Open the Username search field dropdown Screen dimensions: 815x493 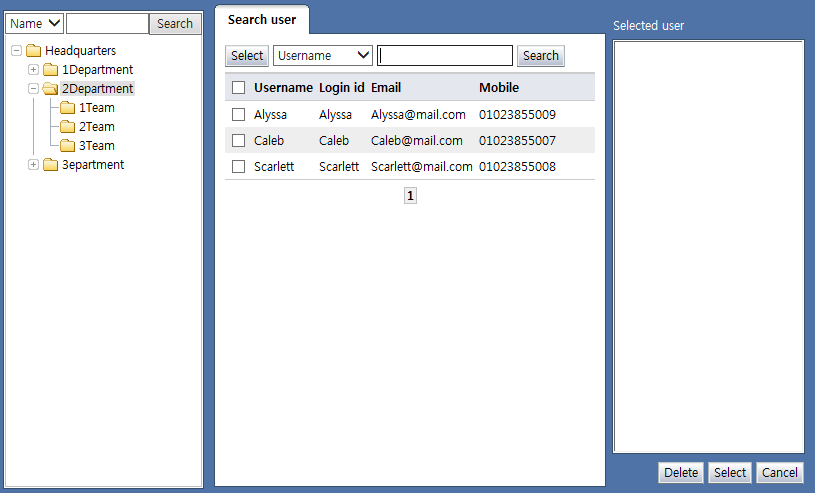click(323, 56)
